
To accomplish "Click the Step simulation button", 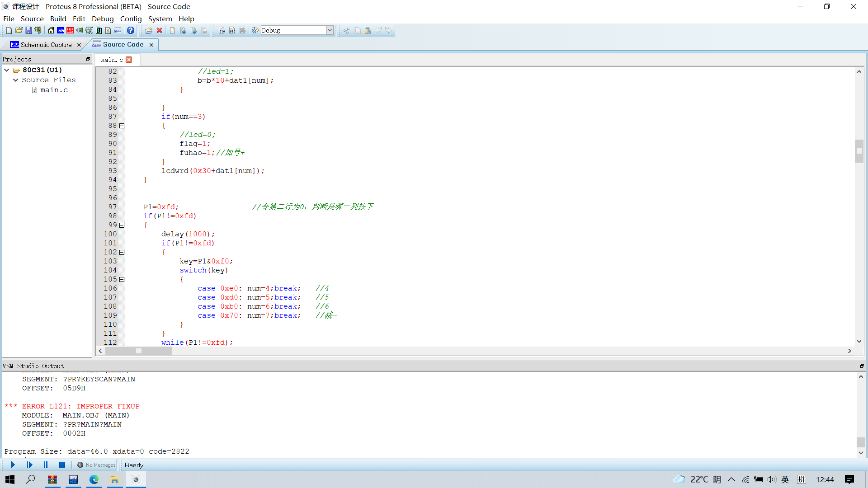I will (29, 465).
